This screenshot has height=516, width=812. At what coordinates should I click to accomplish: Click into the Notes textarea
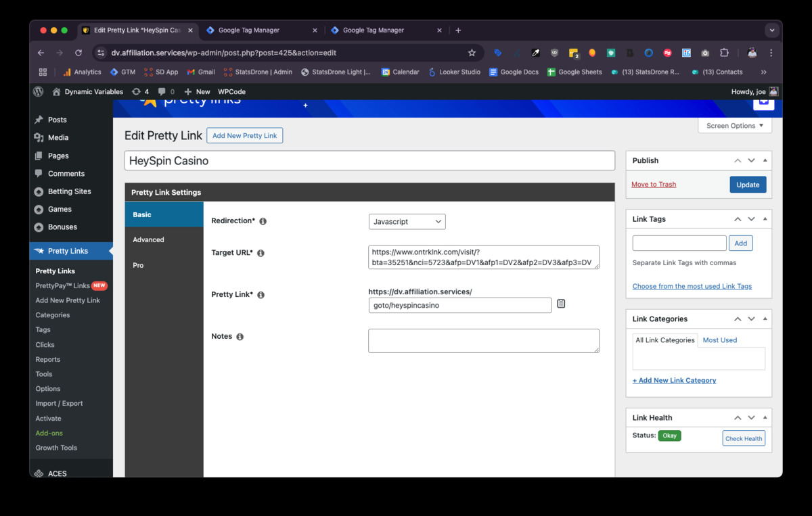pos(484,341)
